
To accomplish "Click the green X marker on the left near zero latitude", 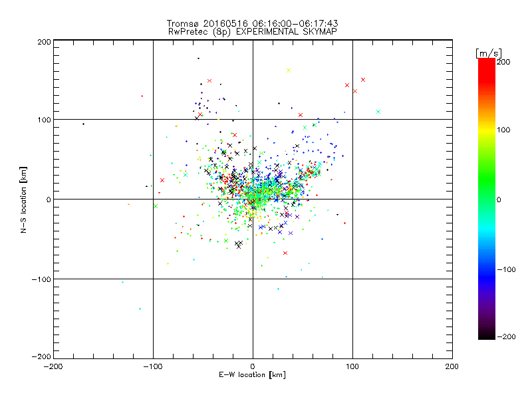I will (156, 206).
